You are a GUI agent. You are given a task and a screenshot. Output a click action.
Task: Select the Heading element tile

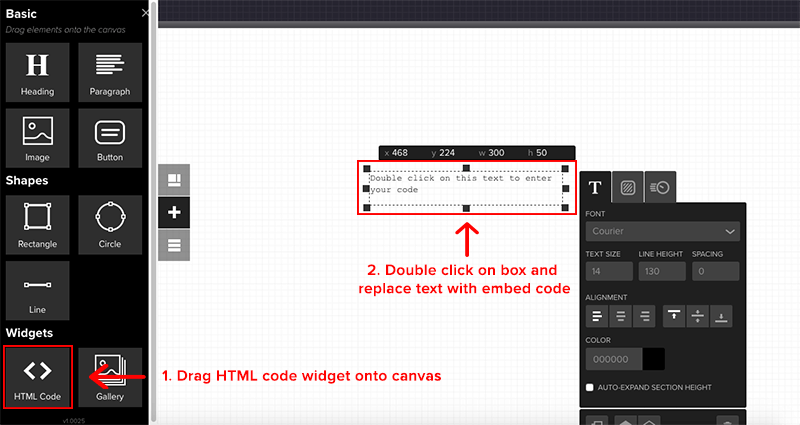[37, 71]
